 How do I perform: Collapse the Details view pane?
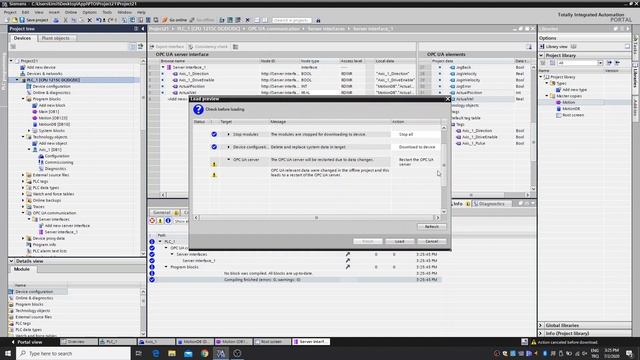point(11,261)
